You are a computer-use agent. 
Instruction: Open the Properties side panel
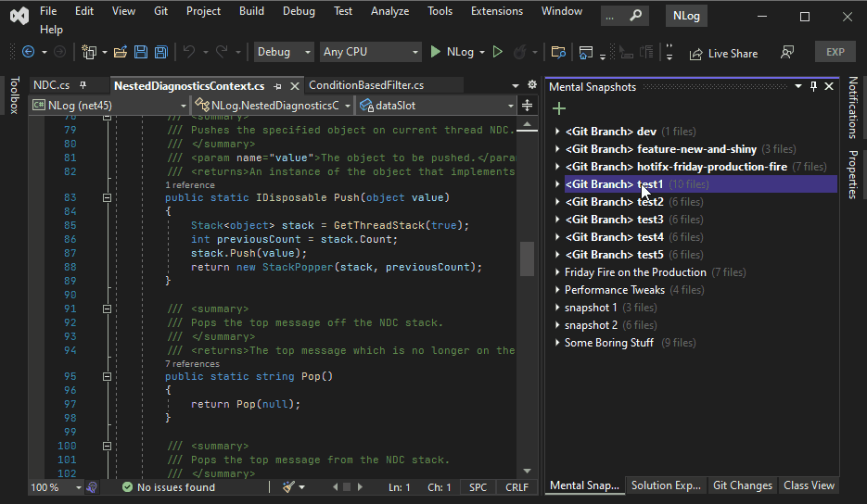coord(852,174)
